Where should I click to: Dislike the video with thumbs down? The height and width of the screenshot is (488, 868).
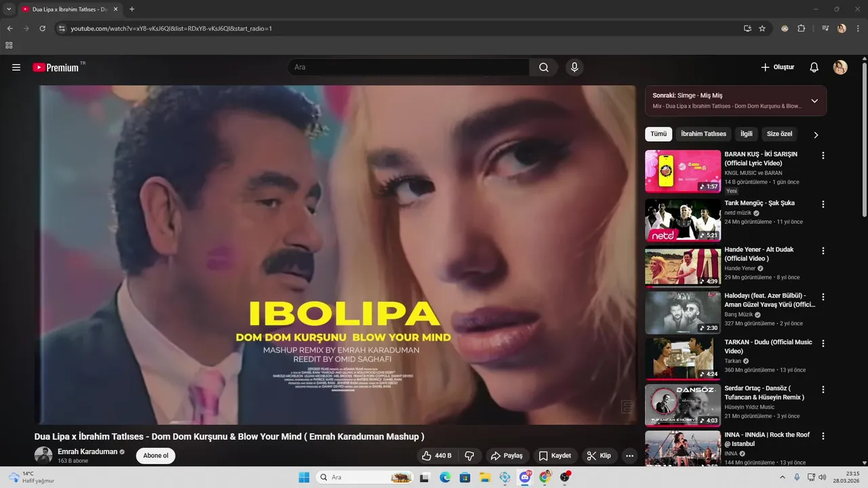[x=469, y=455]
